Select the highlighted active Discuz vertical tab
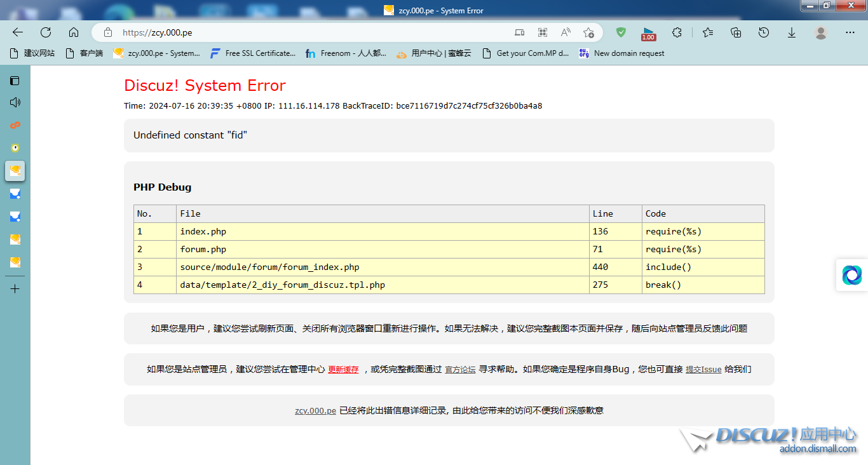Screen dimensions: 868x465 point(15,171)
